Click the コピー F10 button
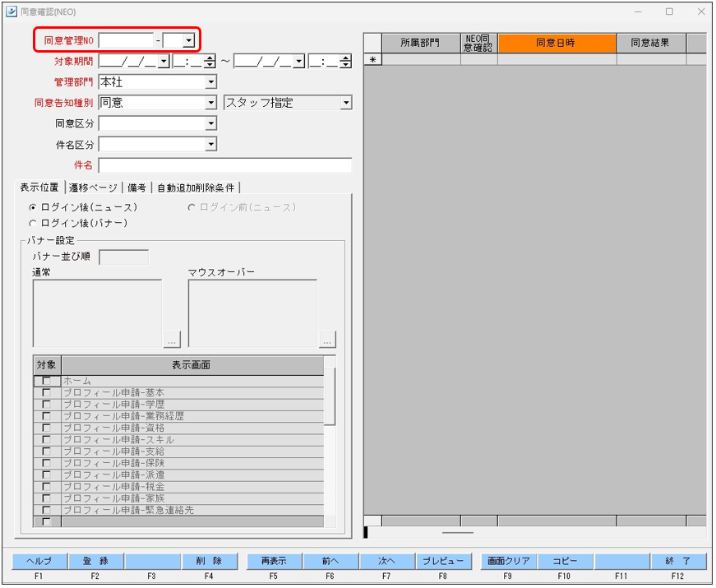The width and height of the screenshot is (716, 588). click(566, 562)
